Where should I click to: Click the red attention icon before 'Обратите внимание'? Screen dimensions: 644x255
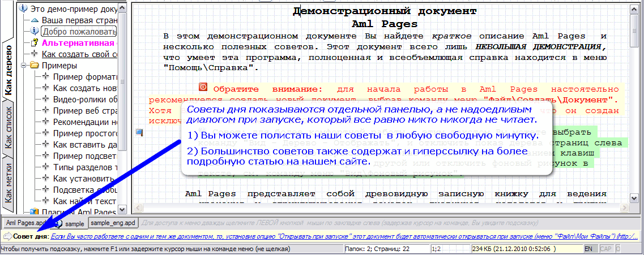click(203, 87)
